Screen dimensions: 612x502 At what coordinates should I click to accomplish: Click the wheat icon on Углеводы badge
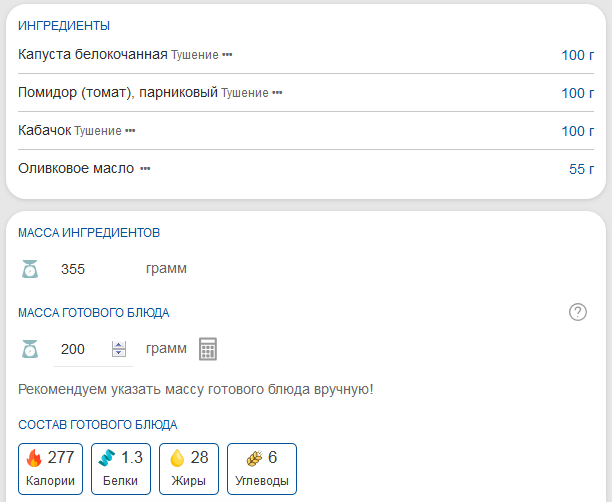point(255,458)
